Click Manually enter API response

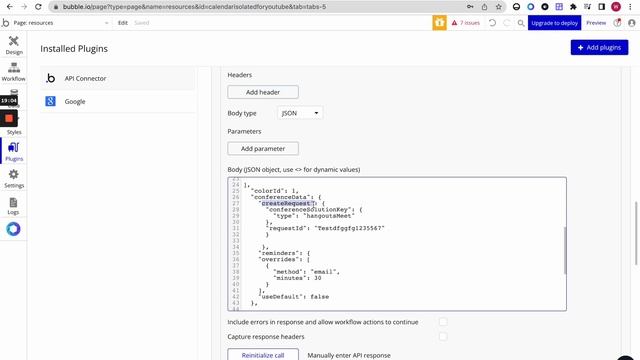349,355
